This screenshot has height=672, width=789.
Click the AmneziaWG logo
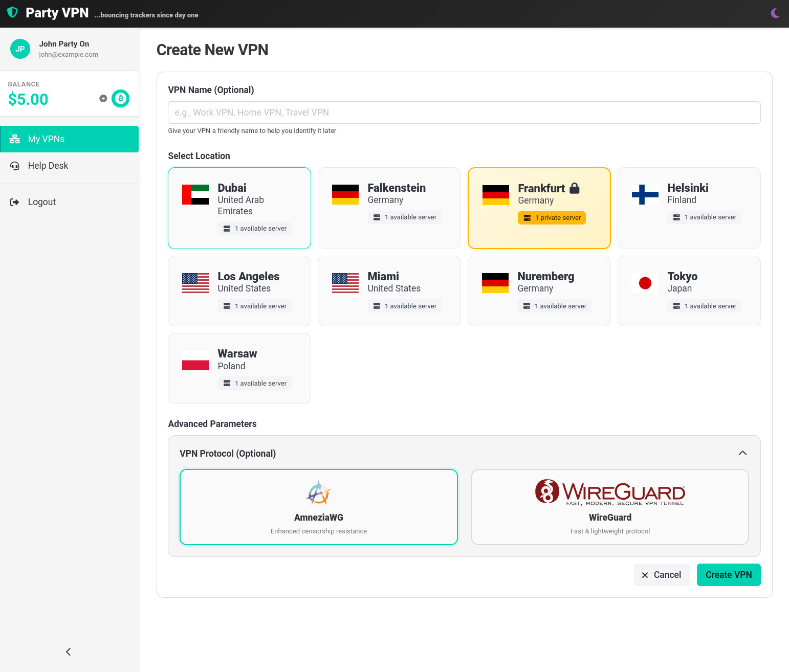point(318,492)
